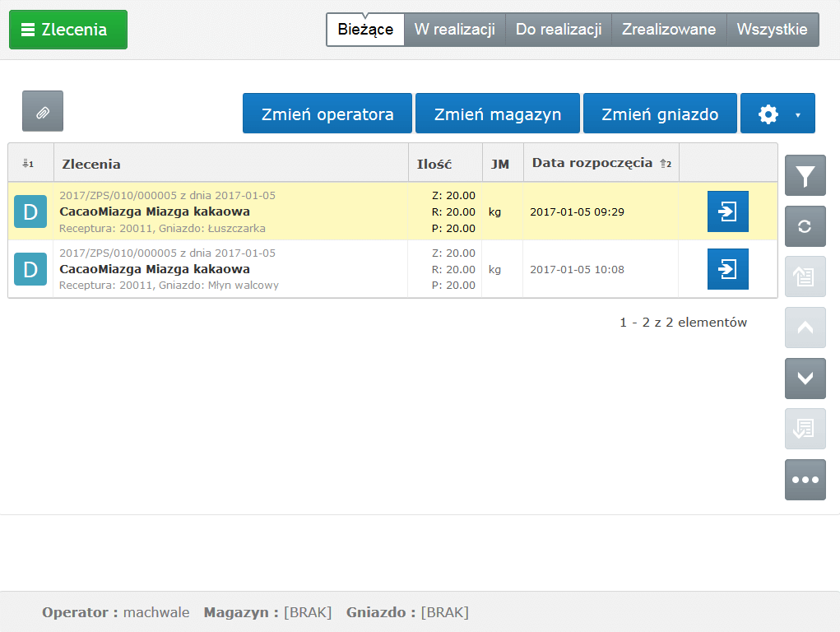This screenshot has height=632, width=840.
Task: Click kg unit in Młyn walcowy row
Action: pos(494,269)
